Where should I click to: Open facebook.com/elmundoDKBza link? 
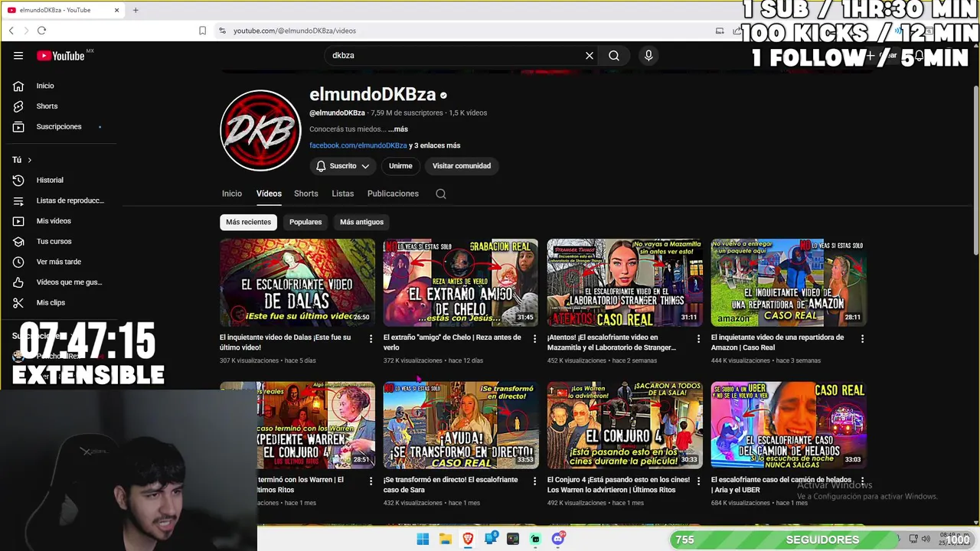point(358,145)
